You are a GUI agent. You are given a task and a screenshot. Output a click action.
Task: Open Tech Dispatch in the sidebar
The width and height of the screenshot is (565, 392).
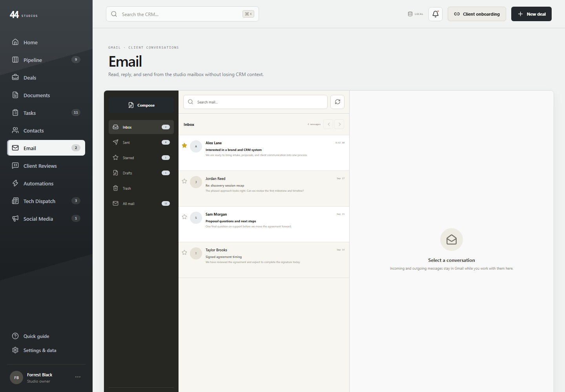click(46, 201)
